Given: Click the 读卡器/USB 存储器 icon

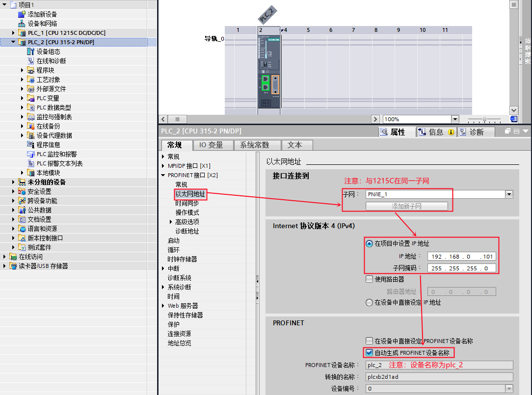Looking at the screenshot, I should [x=13, y=266].
